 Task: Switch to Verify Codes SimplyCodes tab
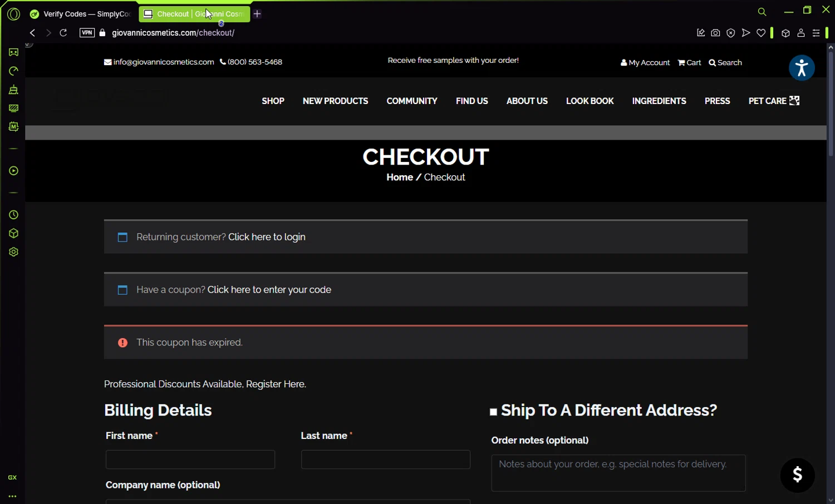point(81,14)
